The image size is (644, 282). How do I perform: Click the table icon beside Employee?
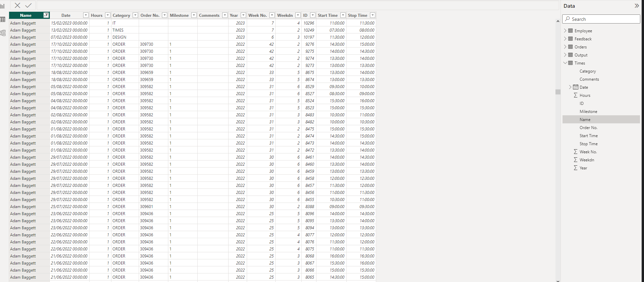pos(571,31)
